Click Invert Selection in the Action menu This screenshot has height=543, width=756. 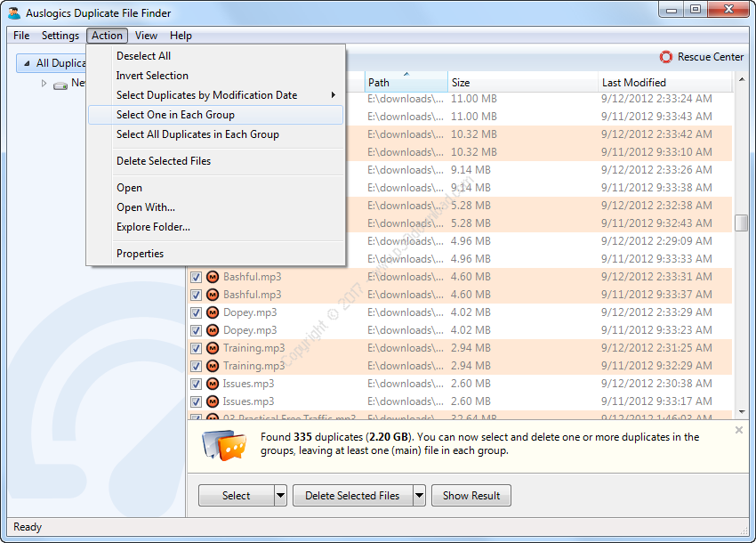152,76
